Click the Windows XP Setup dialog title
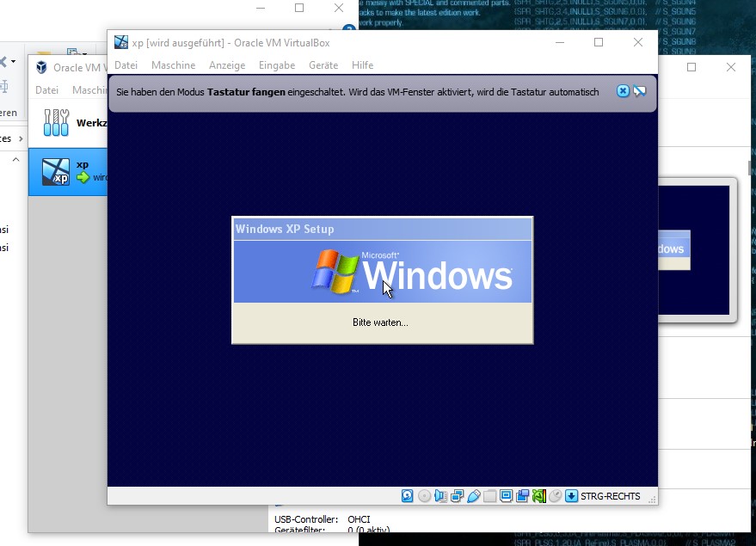The image size is (756, 546). coord(285,229)
